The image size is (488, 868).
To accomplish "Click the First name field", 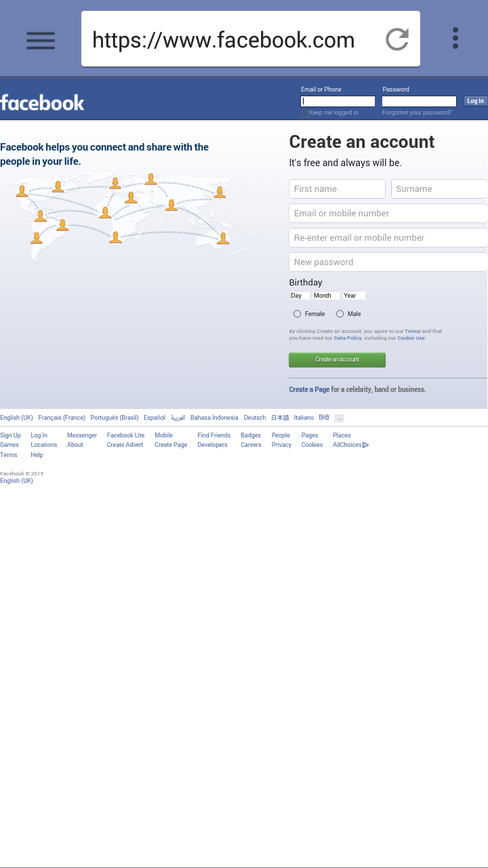I will 337,189.
